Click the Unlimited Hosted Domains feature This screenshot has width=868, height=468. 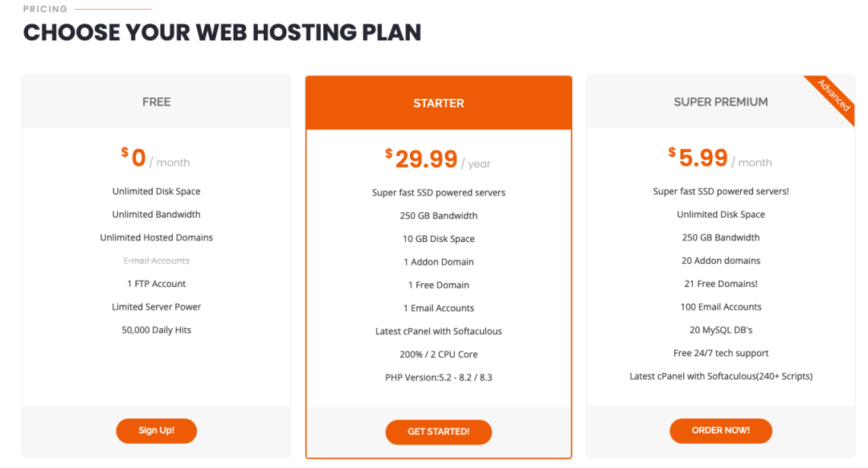[x=156, y=237]
